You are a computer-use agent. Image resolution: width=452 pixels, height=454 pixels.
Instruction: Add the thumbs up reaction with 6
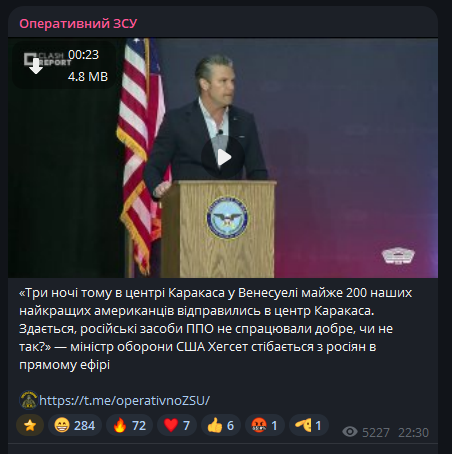221,425
